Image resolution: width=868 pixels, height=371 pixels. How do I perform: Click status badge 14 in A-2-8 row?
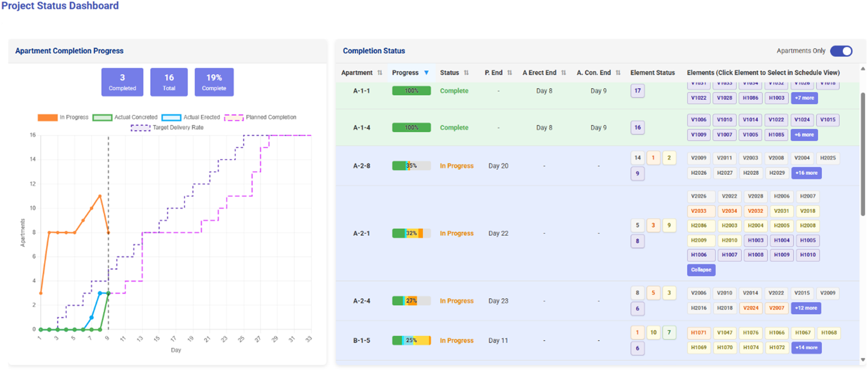(637, 158)
